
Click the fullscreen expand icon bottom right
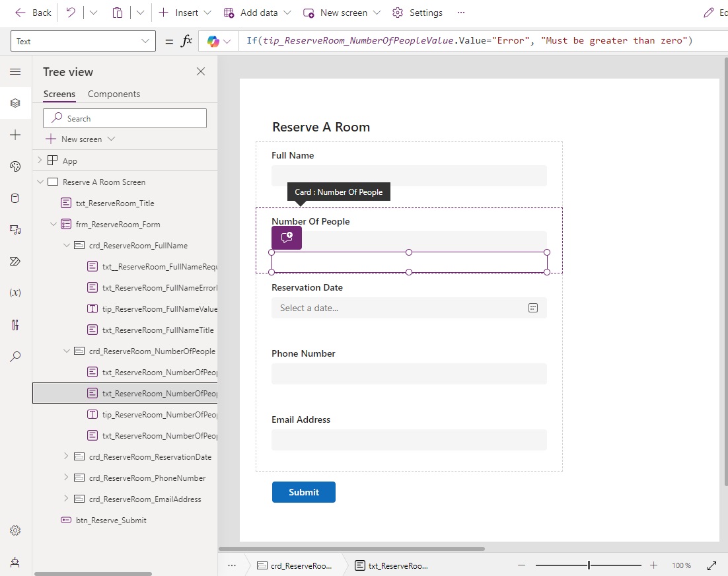(712, 565)
